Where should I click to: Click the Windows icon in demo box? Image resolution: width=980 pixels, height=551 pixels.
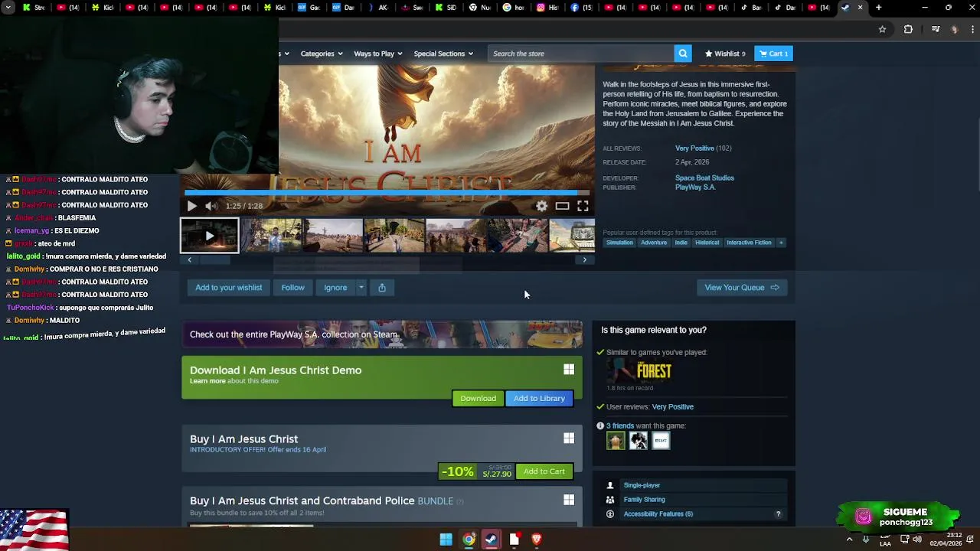pos(569,370)
